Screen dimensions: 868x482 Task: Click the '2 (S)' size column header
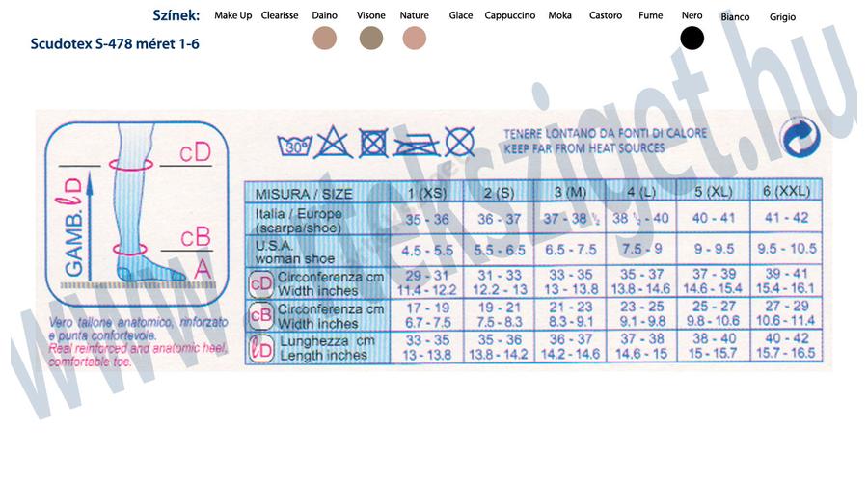tap(499, 193)
